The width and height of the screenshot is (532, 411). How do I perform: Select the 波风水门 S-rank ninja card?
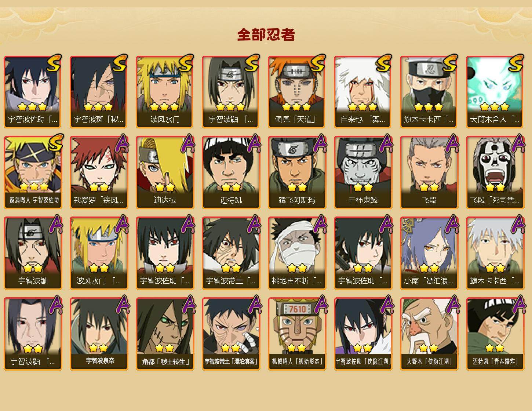165,92
